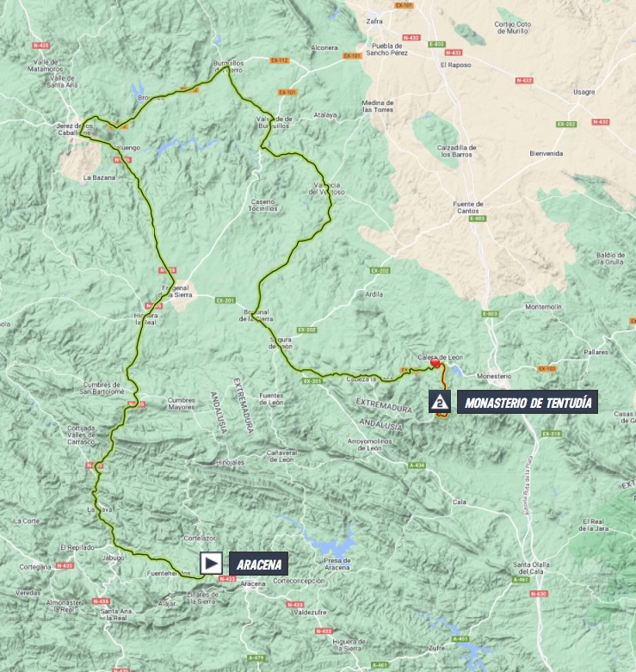The image size is (636, 672).
Task: Click the N-433 road badge near Aracena
Action: click(227, 579)
